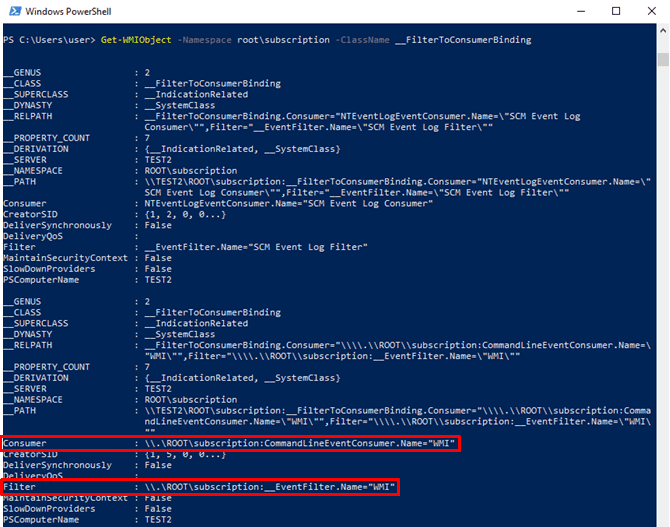Minimize the Windows PowerShell window
The image size is (670, 527).
click(581, 11)
